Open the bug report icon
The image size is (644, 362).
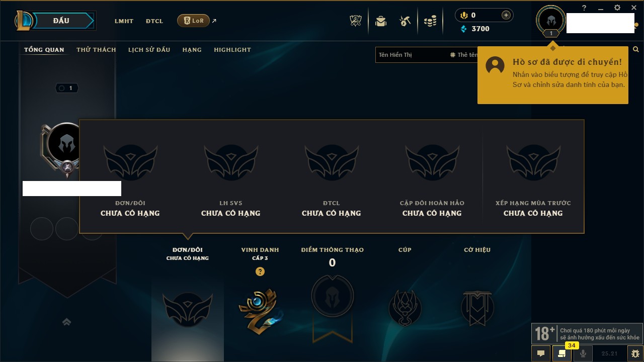(635, 353)
